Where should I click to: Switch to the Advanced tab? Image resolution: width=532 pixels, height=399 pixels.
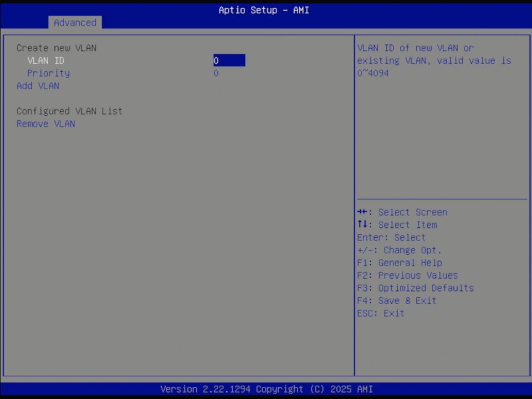click(75, 23)
